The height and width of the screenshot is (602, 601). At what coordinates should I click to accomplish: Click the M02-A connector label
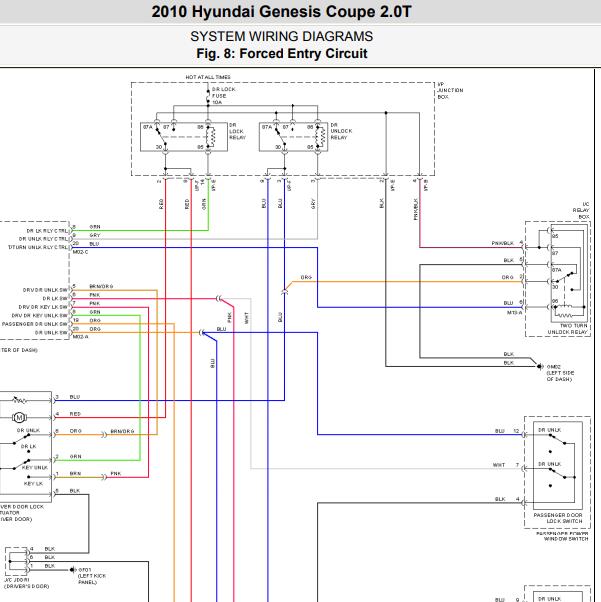[x=80, y=337]
